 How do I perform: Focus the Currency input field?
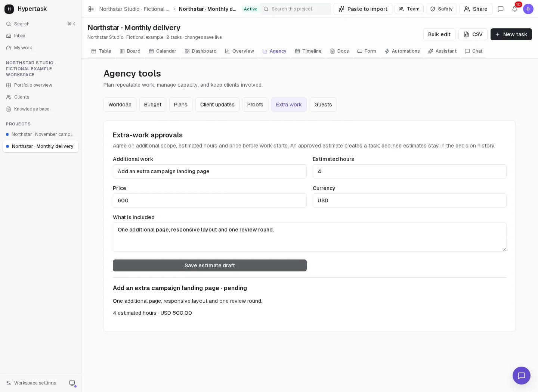pyautogui.click(x=409, y=200)
